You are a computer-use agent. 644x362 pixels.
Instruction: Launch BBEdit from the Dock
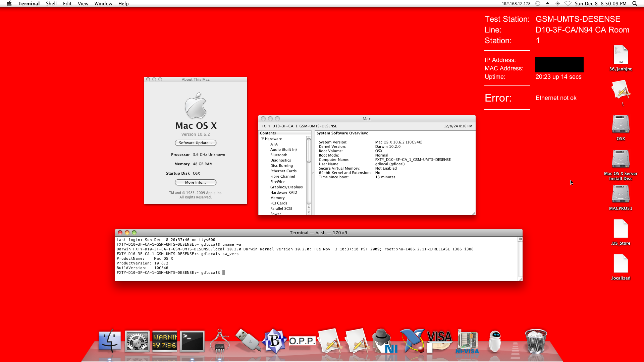[275, 341]
